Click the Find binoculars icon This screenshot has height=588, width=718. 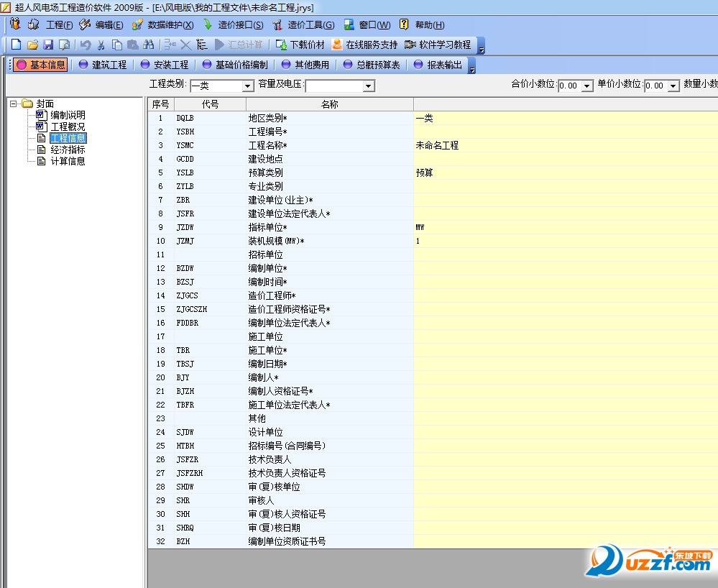point(148,45)
